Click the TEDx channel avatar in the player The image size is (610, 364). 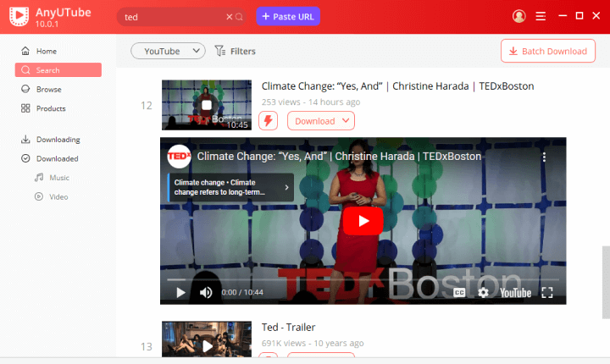(179, 157)
